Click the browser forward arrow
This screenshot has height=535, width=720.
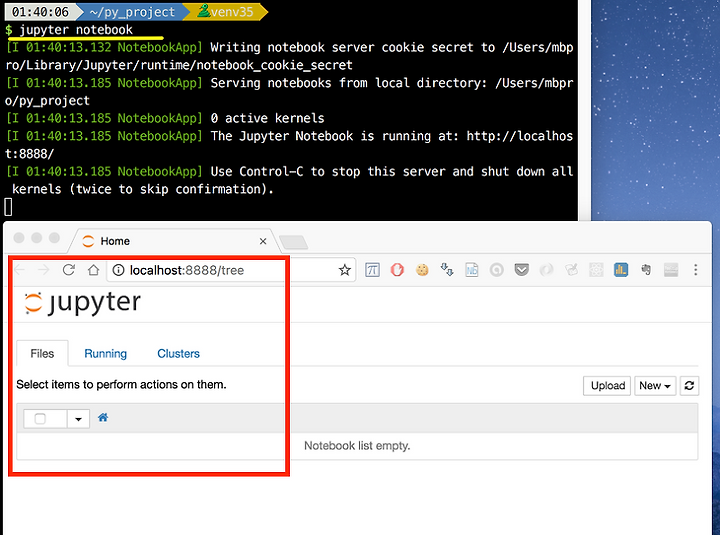click(44, 270)
